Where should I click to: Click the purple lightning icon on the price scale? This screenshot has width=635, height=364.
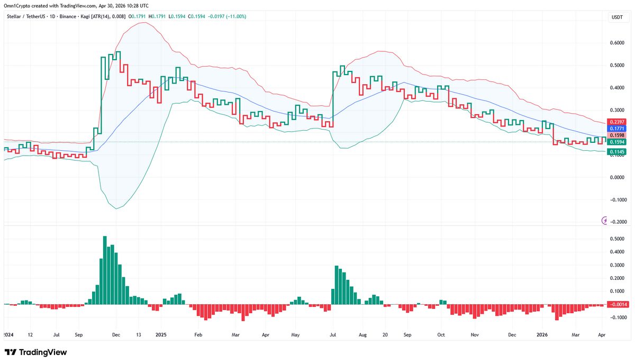[x=604, y=221]
